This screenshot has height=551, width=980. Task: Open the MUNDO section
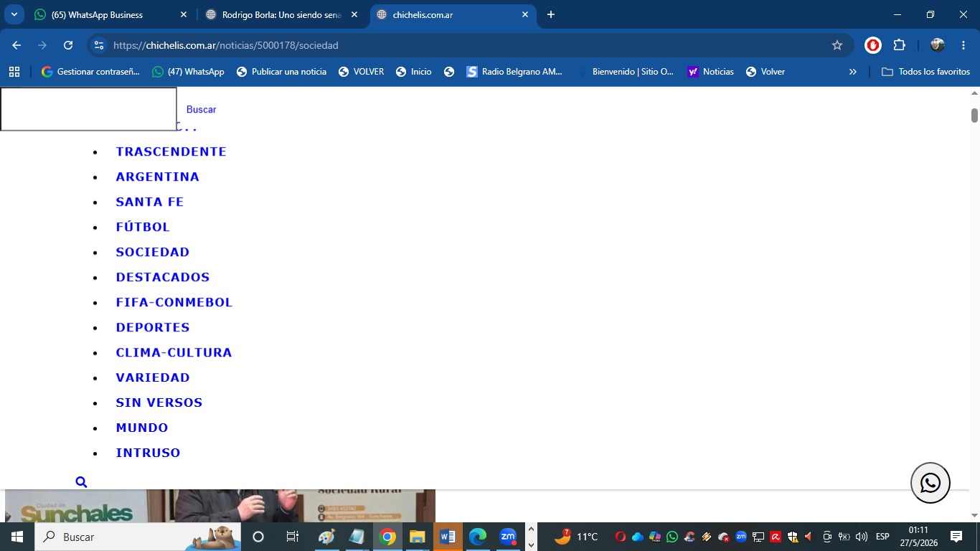[142, 428]
